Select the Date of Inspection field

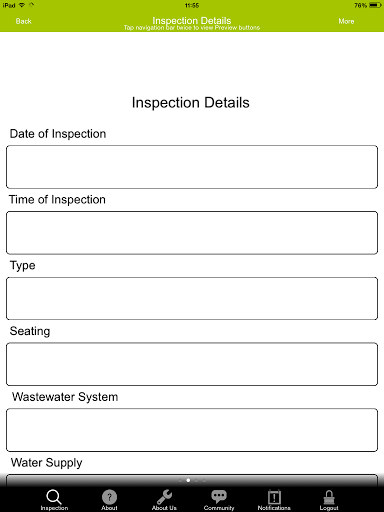(192, 167)
